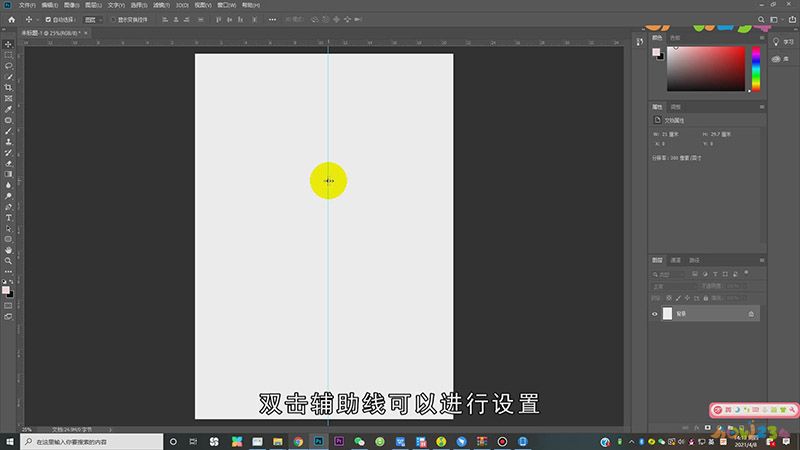This screenshot has height=450, width=800.
Task: Open the Color panel flyout menu
Action: [x=762, y=38]
